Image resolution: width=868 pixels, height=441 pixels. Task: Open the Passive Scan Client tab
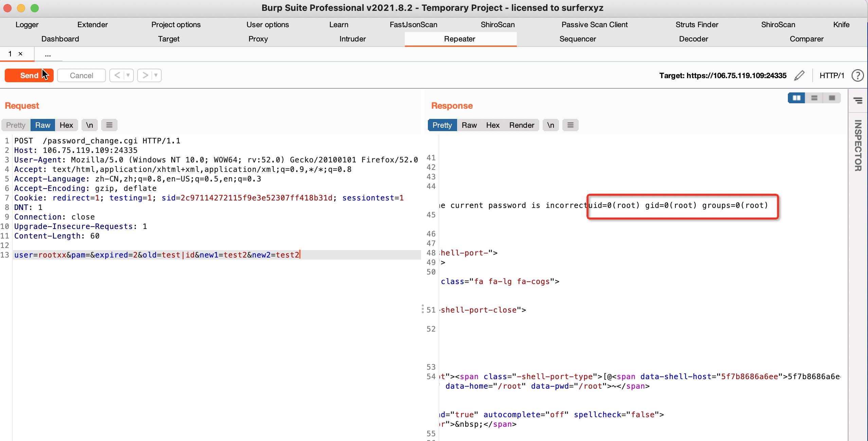point(595,24)
